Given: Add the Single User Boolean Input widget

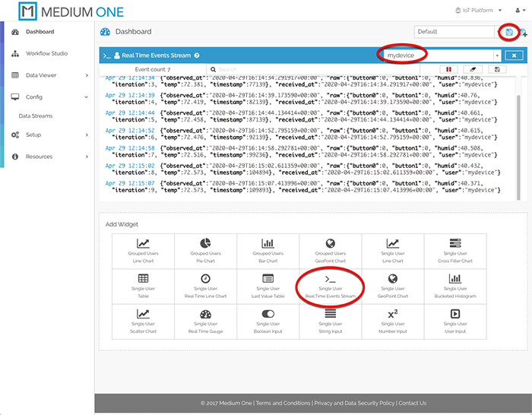Looking at the screenshot, I should [x=268, y=320].
